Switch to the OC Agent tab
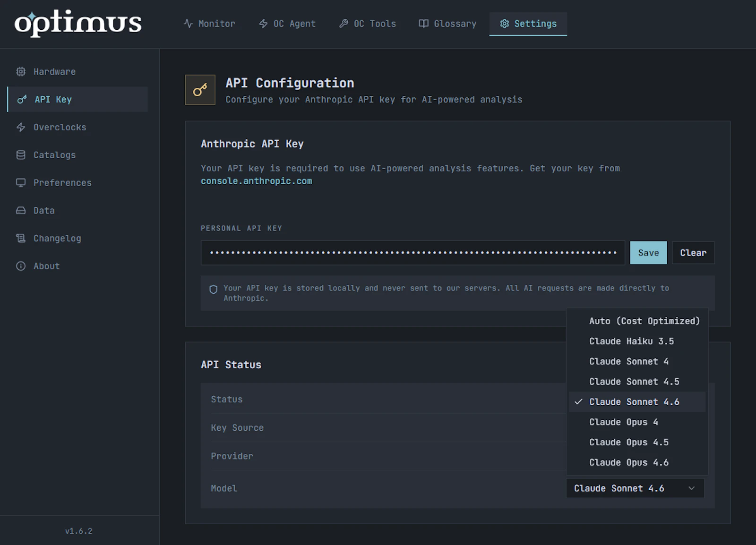This screenshot has height=545, width=756. pyautogui.click(x=287, y=24)
